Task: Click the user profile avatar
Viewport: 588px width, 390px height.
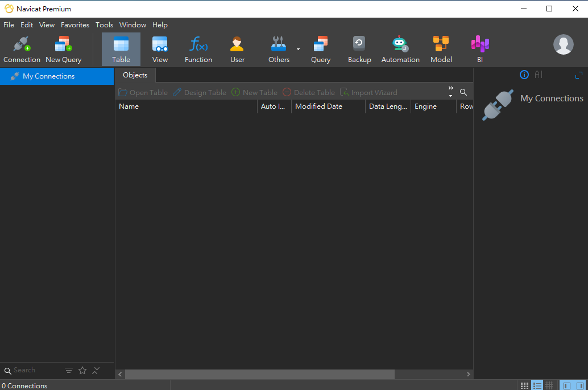Action: click(563, 44)
